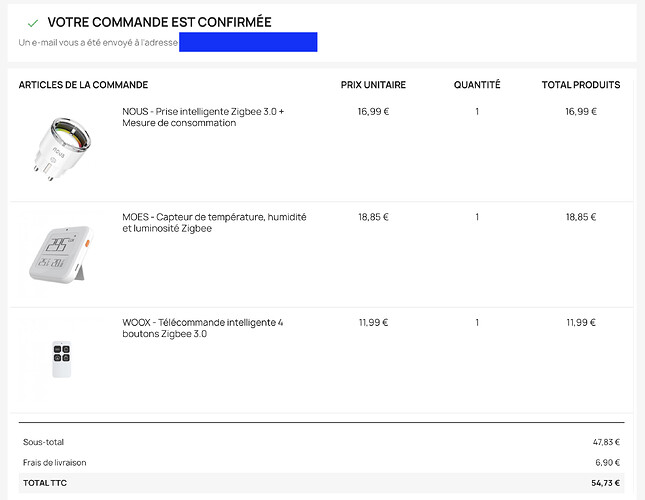Open the NOUS Prise intelligente Zigbee product link

[203, 117]
